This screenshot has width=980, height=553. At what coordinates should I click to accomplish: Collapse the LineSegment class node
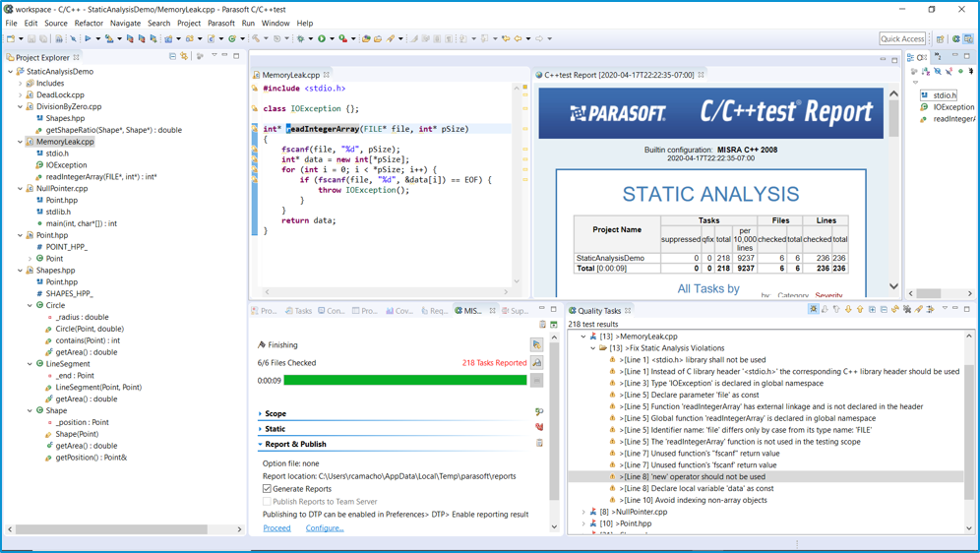[30, 364]
